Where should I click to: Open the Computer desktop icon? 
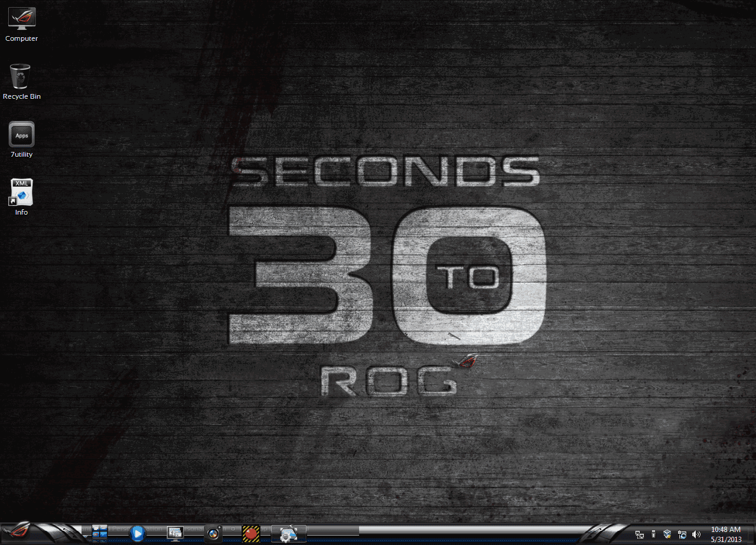[21, 25]
